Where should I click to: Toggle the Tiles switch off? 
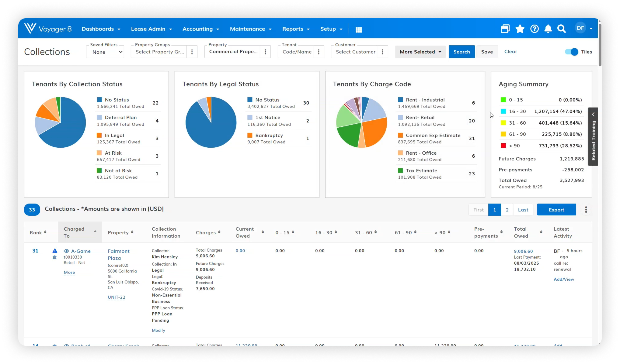[x=571, y=52]
